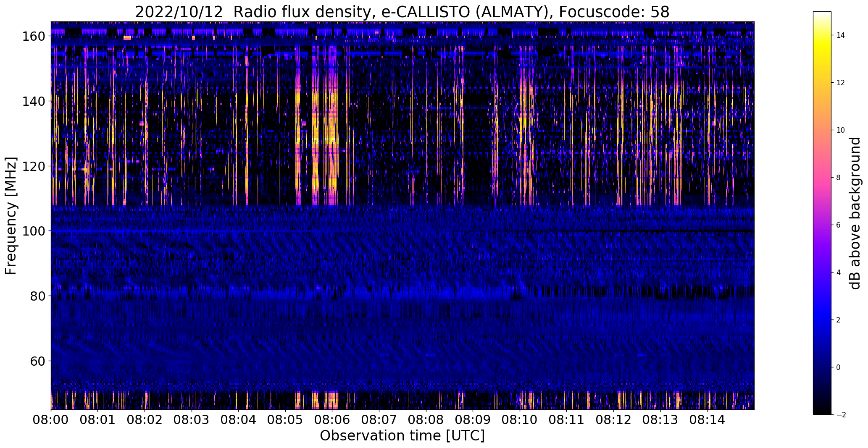Click the 08:04 time tick label
The width and height of the screenshot is (868, 448).
(x=239, y=419)
